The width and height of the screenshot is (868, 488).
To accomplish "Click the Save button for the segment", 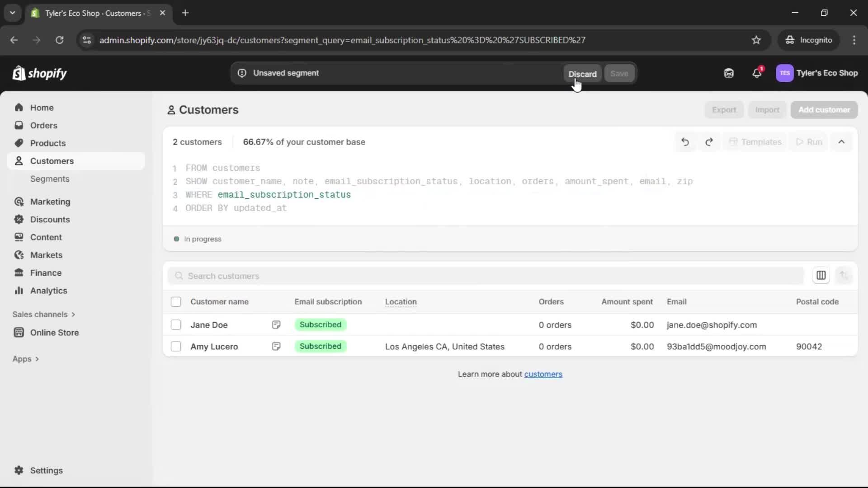I will coord(619,73).
